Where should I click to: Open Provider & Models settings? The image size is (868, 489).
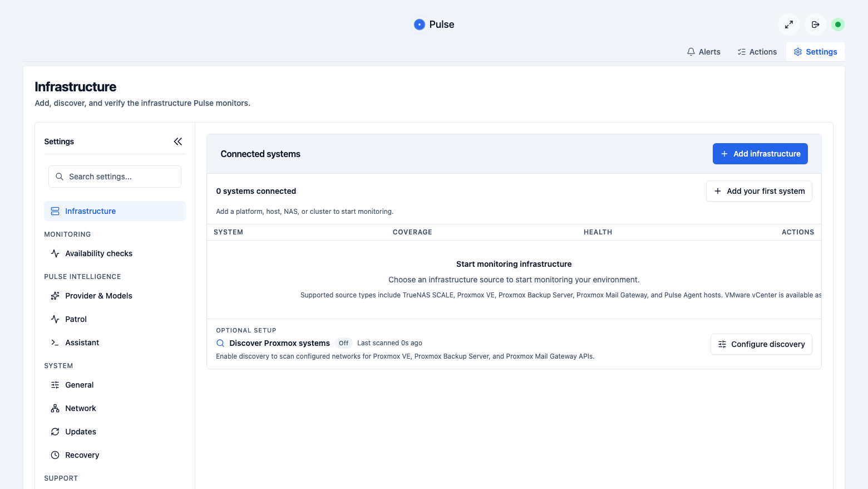point(115,296)
